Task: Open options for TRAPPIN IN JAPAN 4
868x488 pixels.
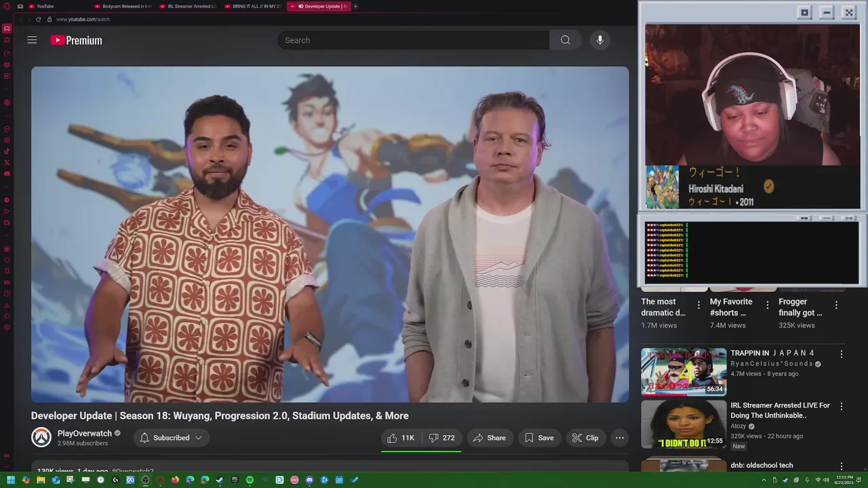Action: pos(841,354)
